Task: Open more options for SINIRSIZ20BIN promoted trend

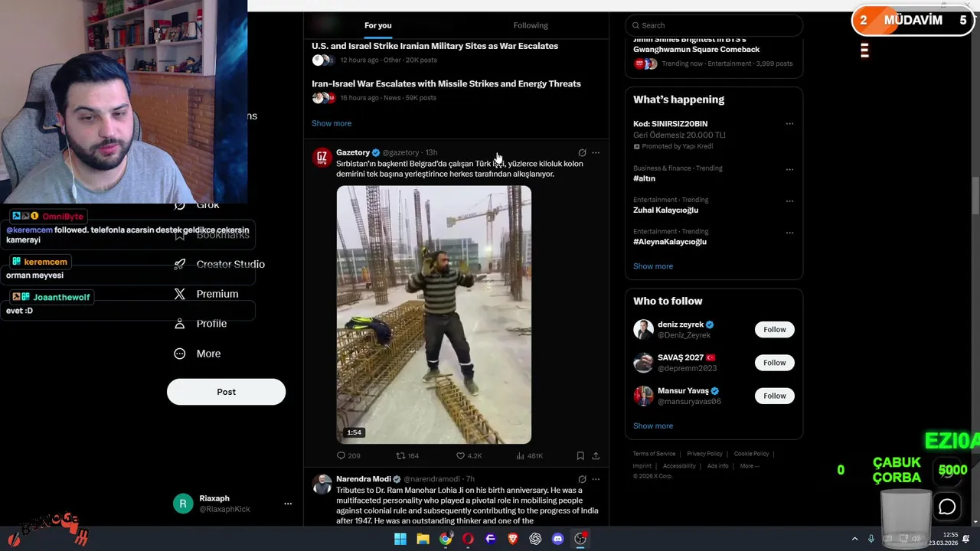Action: point(789,124)
